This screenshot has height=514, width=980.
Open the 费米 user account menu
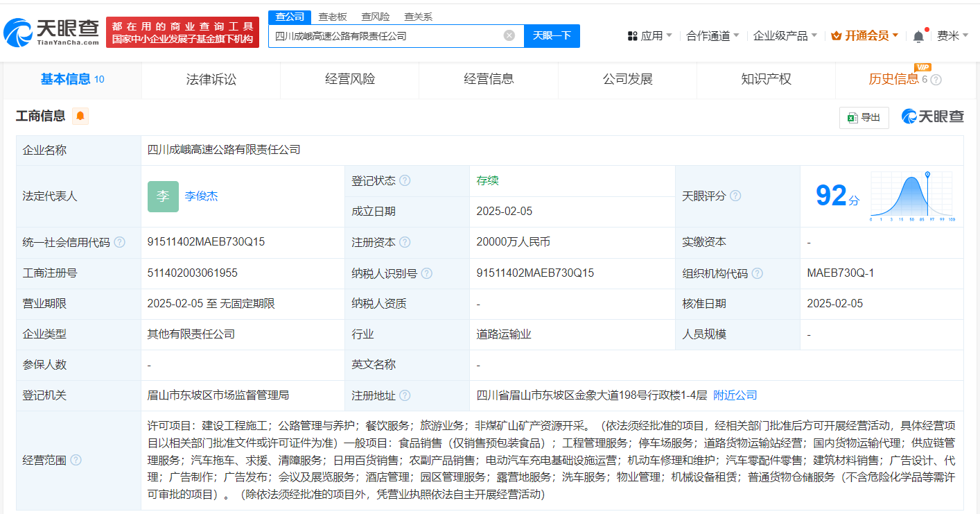[x=952, y=35]
